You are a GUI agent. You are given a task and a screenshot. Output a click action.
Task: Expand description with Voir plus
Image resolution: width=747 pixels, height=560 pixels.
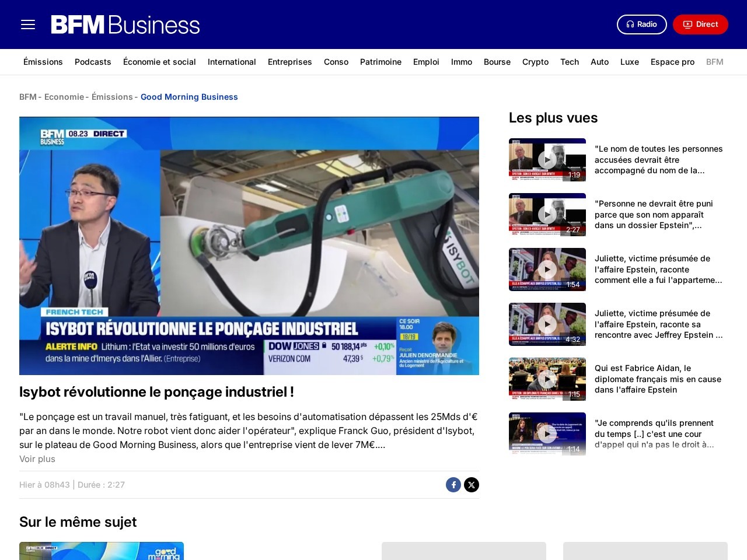[37, 459]
